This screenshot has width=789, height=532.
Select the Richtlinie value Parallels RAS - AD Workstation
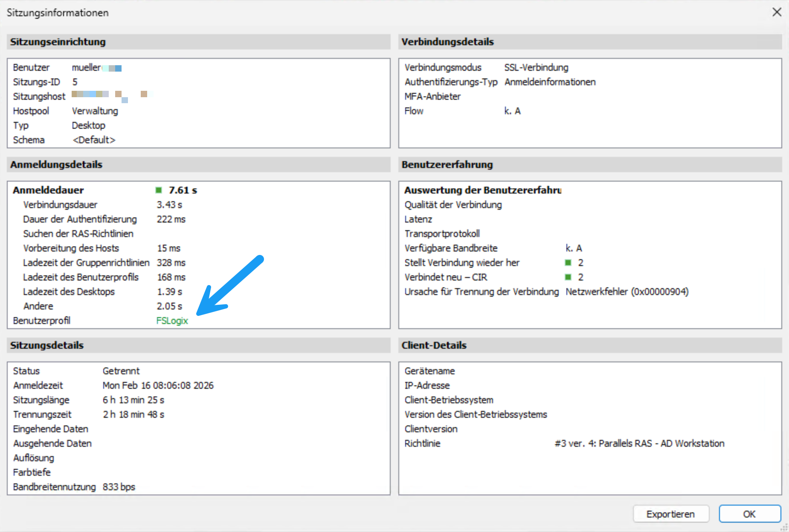pyautogui.click(x=639, y=443)
